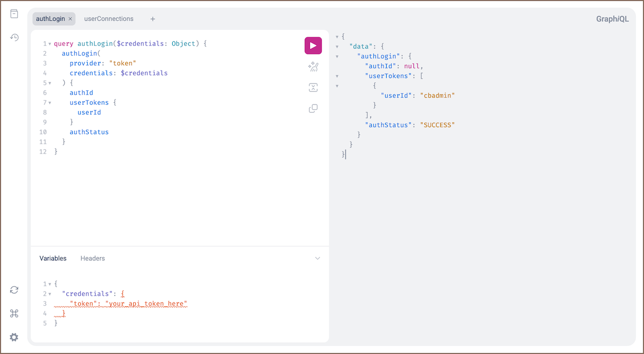Select the authLogin tab
644x354 pixels.
point(50,19)
